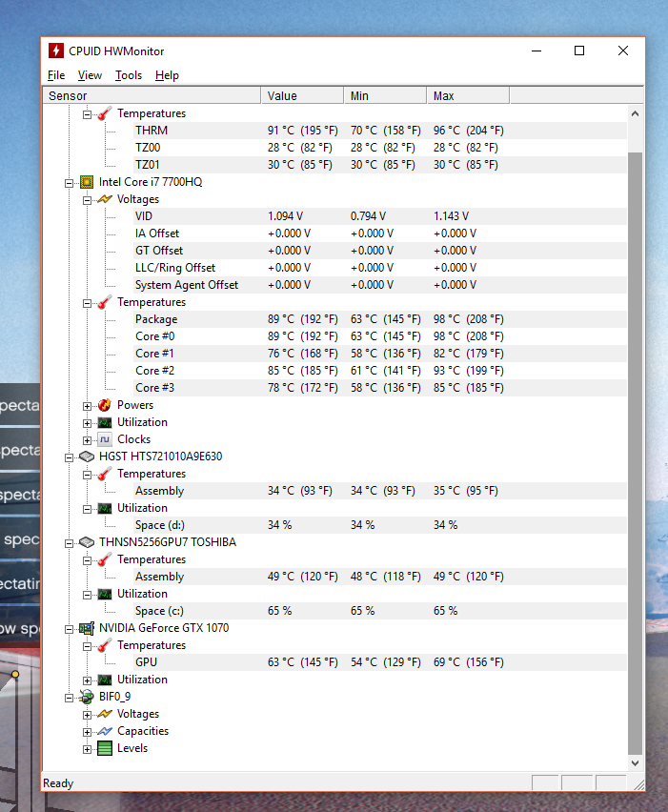Click Utilization icon under NVIDIA GeForce
668x812 pixels.
pos(105,680)
